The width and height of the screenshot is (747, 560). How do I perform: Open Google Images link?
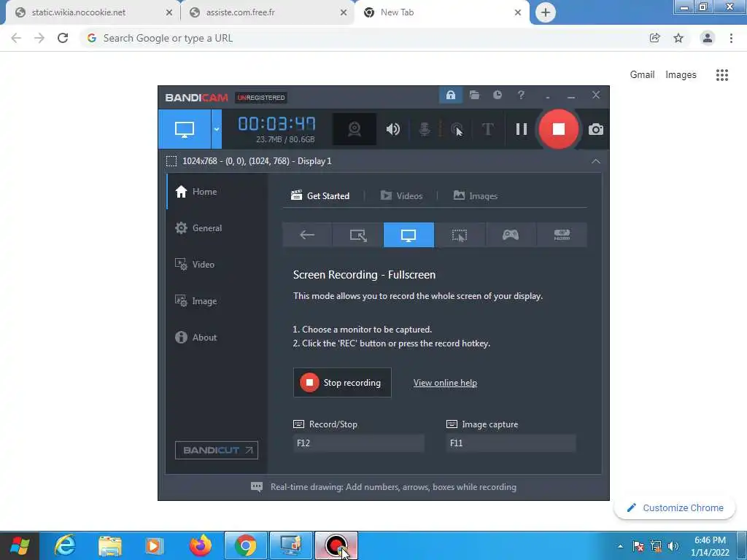tap(681, 75)
